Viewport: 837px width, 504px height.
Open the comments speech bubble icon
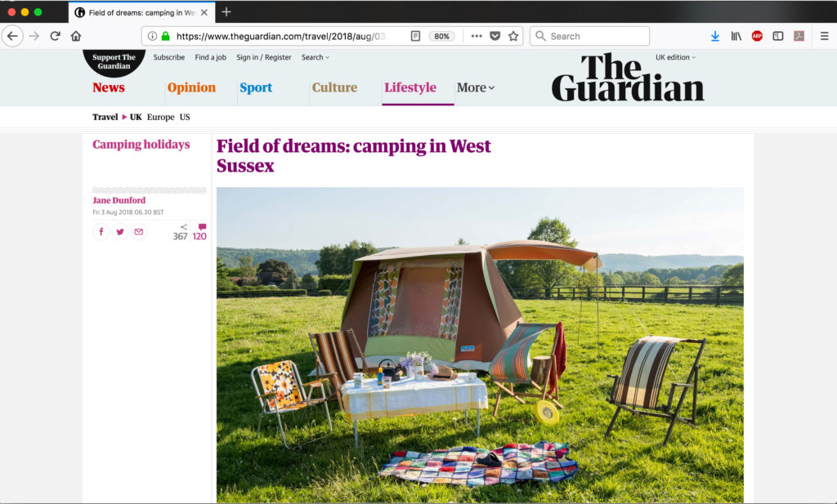pyautogui.click(x=202, y=226)
